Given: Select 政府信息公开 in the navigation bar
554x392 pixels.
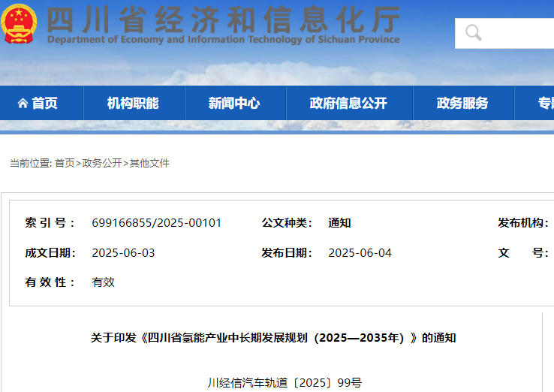Looking at the screenshot, I should pyautogui.click(x=348, y=104).
